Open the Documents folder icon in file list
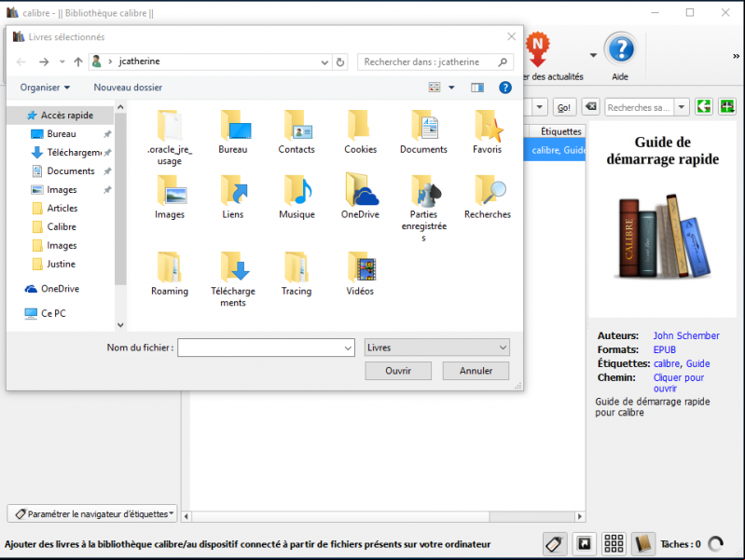This screenshot has height=560, width=745. 423,131
